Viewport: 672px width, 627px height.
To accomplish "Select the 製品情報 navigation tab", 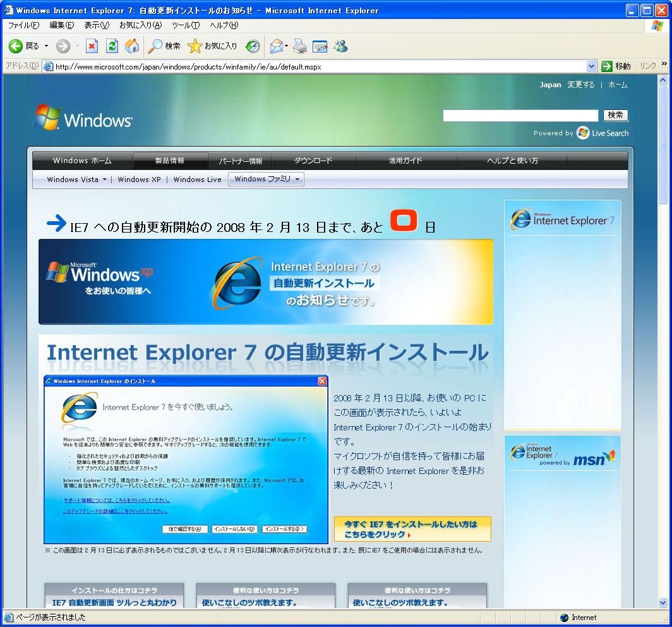I will point(170,161).
